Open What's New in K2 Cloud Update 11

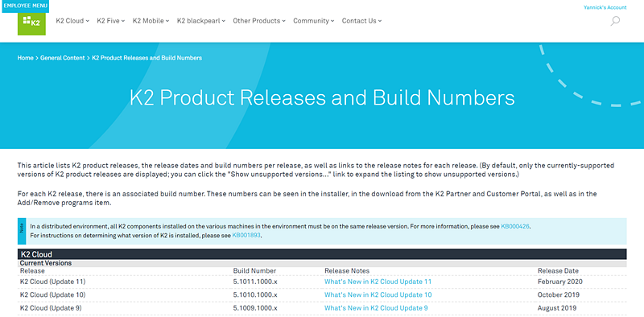(x=378, y=282)
